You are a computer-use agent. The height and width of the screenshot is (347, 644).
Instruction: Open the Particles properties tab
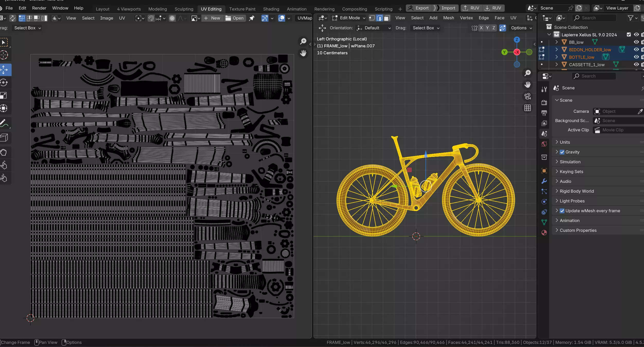[544, 191]
